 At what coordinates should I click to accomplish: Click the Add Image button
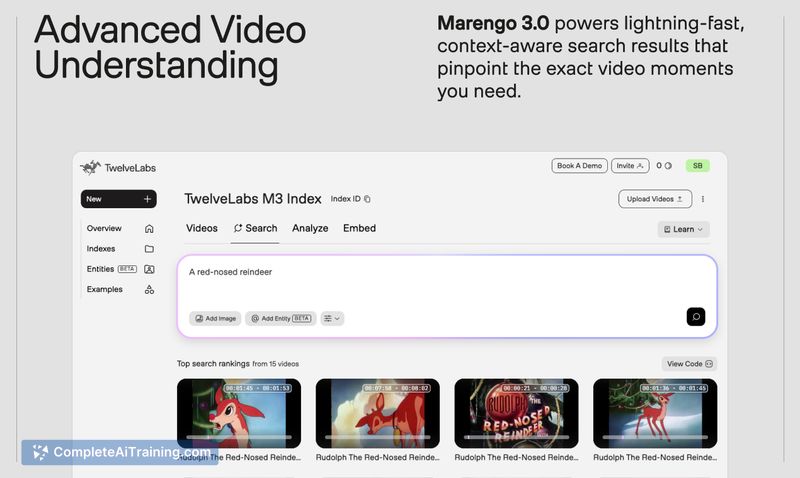[x=215, y=318]
